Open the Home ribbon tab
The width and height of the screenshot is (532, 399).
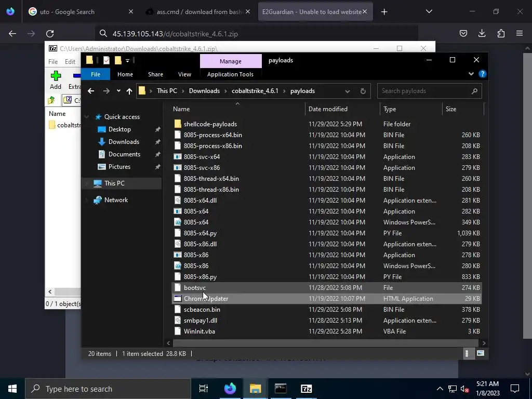click(125, 74)
